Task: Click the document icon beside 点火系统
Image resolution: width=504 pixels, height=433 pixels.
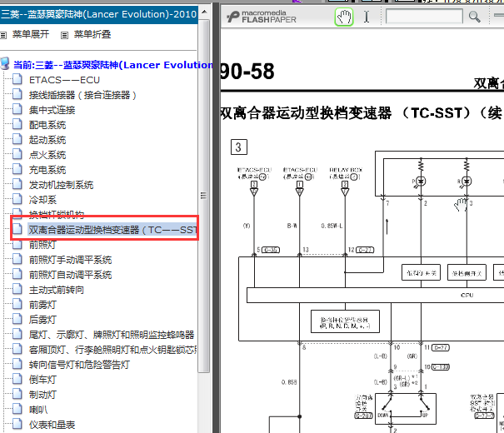Action: (x=17, y=154)
